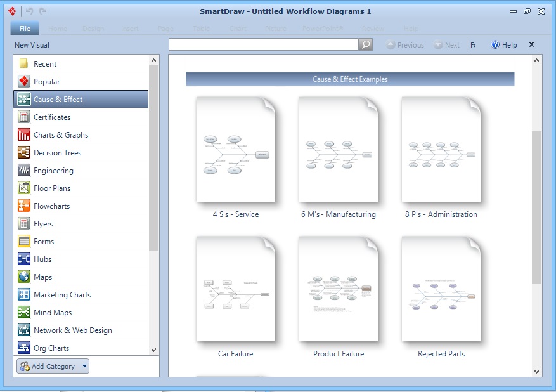This screenshot has width=556, height=392.
Task: Open the Recent folder icon
Action: pos(23,63)
